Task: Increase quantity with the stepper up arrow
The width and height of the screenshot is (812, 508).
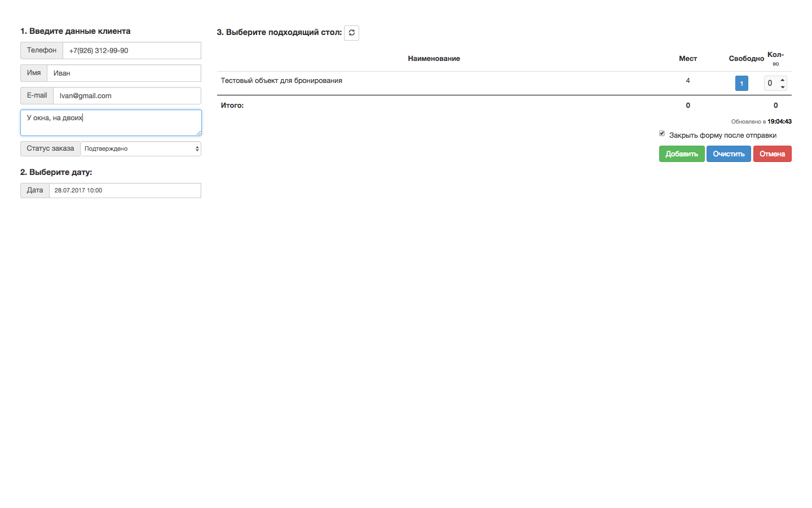Action: tap(783, 80)
